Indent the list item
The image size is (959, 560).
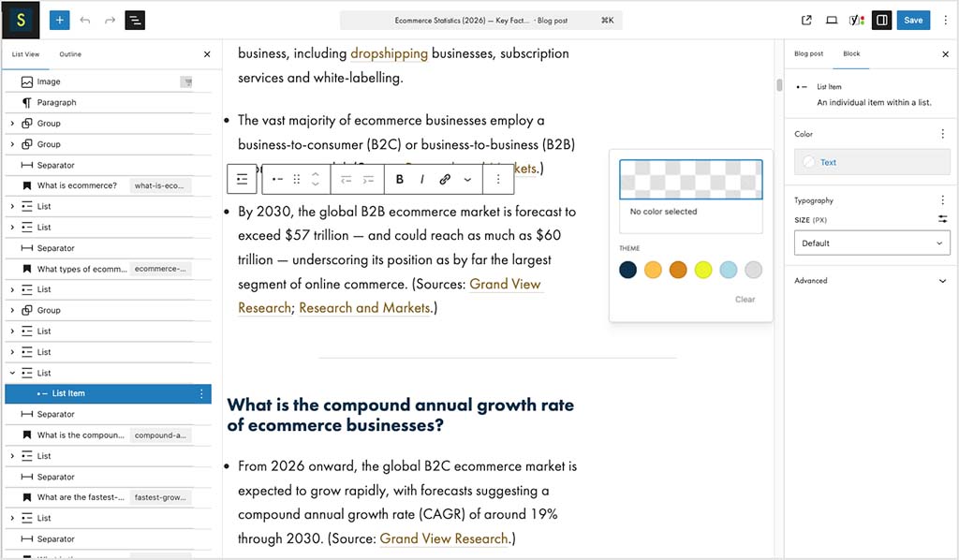coord(369,179)
